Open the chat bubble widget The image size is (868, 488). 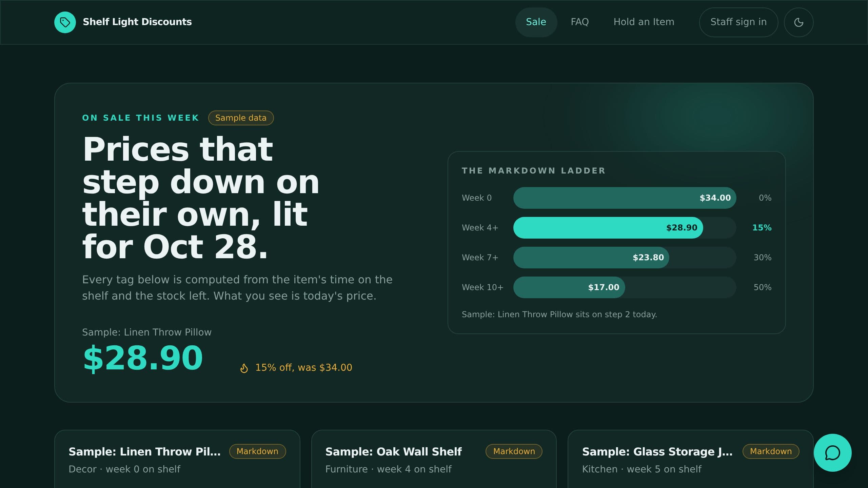[x=832, y=453]
